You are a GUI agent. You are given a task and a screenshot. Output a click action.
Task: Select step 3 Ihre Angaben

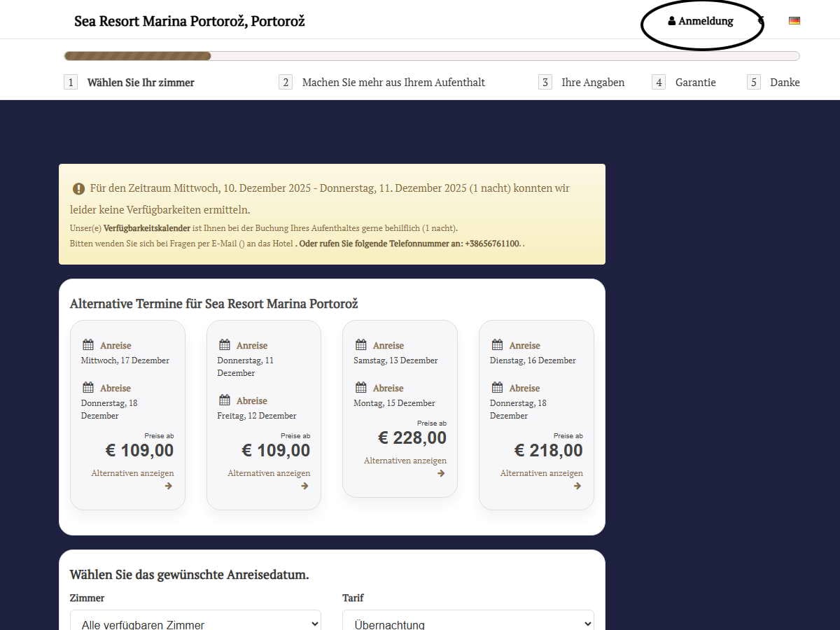(592, 83)
